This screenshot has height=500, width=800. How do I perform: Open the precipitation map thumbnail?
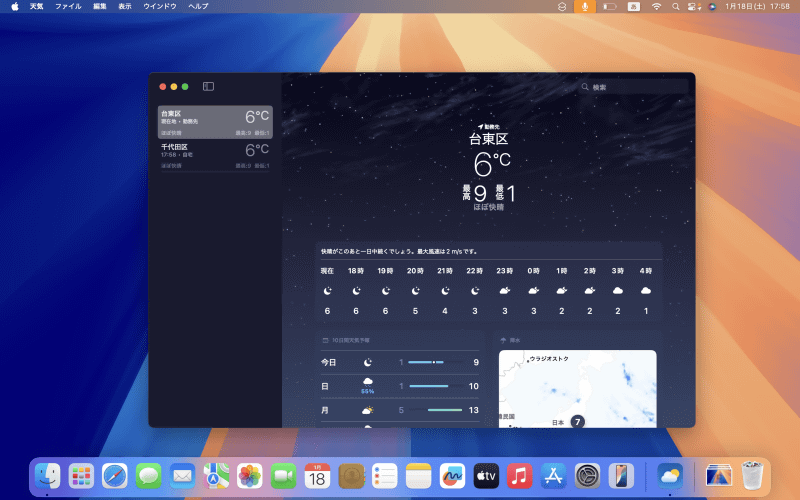tap(578, 389)
